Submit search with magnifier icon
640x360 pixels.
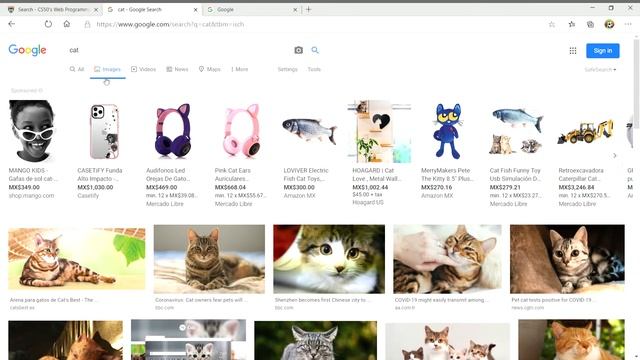[315, 50]
